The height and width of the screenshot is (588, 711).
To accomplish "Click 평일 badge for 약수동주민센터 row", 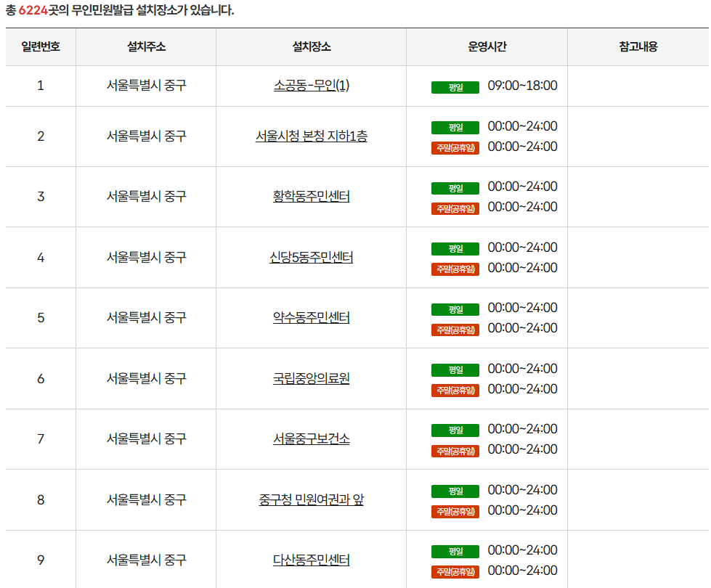I will pos(455,310).
